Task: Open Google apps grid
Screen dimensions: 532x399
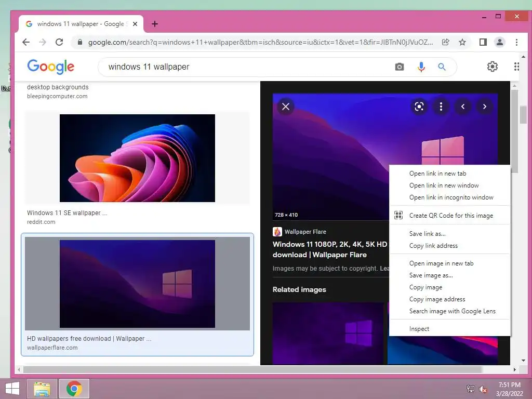Action: click(x=516, y=66)
